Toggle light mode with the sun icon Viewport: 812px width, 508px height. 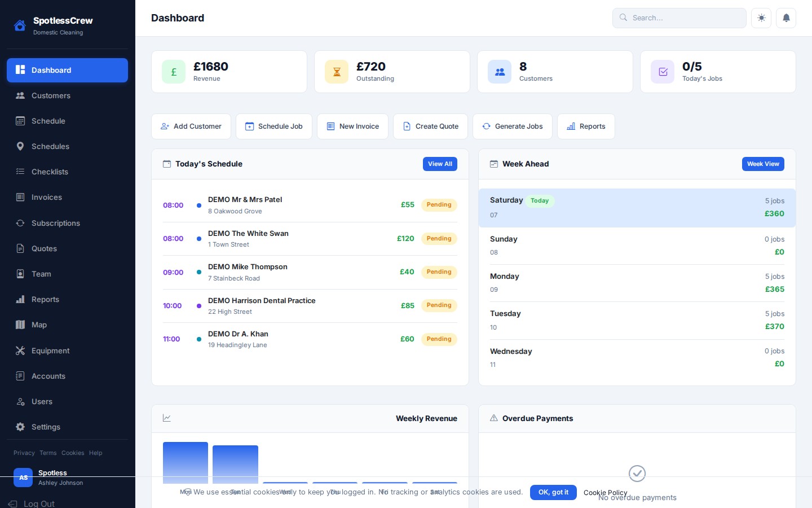click(x=761, y=17)
